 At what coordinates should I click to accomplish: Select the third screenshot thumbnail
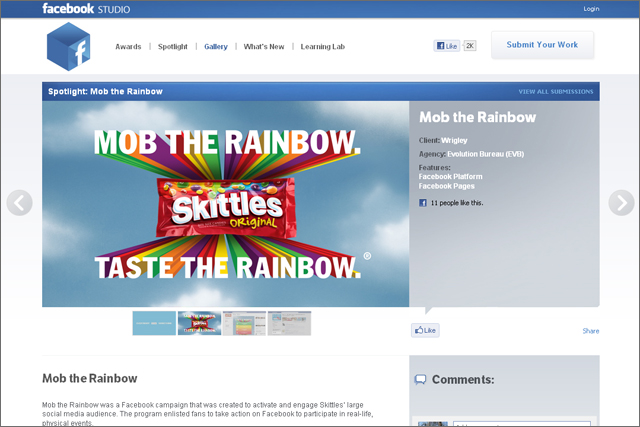[x=244, y=323]
